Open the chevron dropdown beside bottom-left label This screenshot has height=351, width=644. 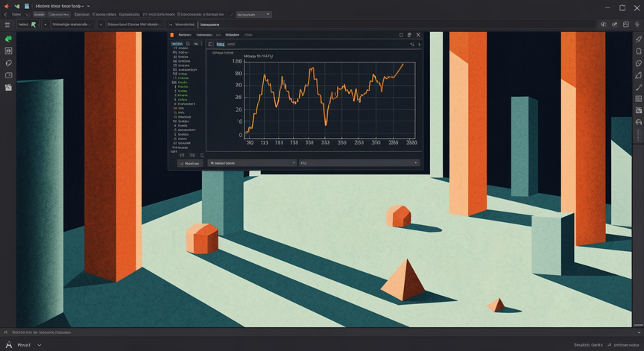pyautogui.click(x=40, y=345)
